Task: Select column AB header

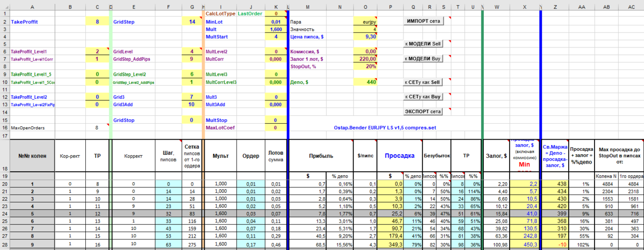Action: (607, 7)
